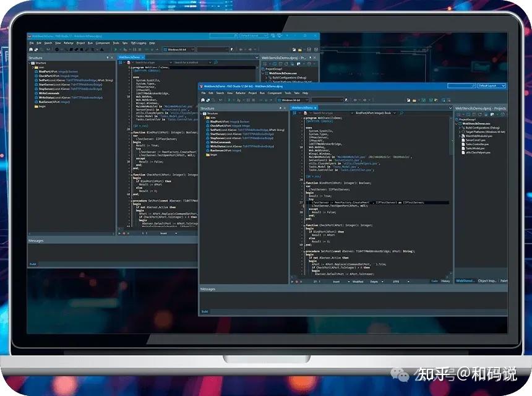Expand the Build Configurations (Debug) node

460,128
